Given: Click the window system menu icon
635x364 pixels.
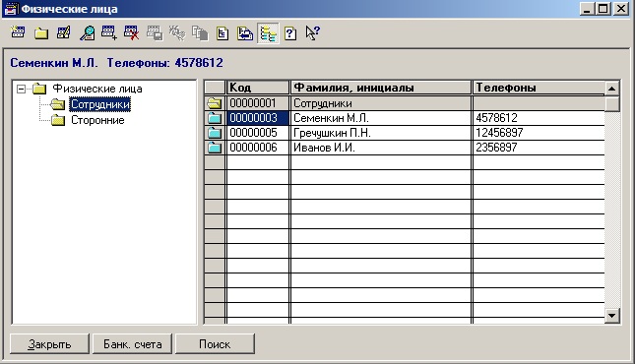Looking at the screenshot, I should (11, 9).
